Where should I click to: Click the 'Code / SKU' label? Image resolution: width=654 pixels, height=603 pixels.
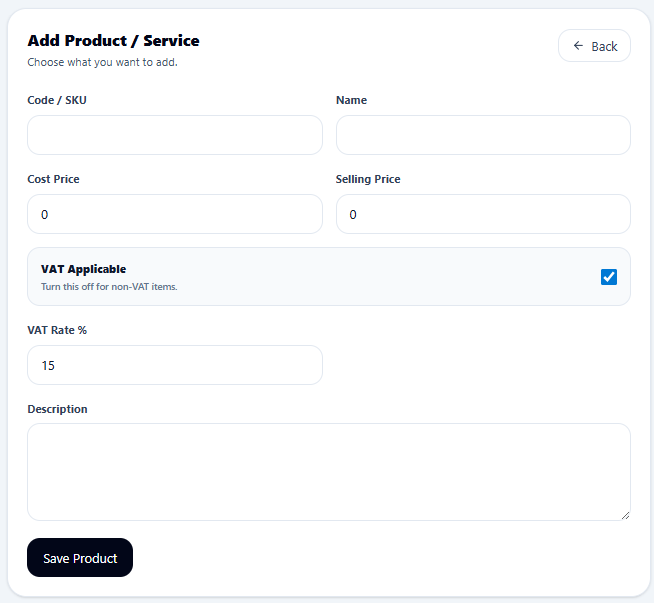pos(57,100)
